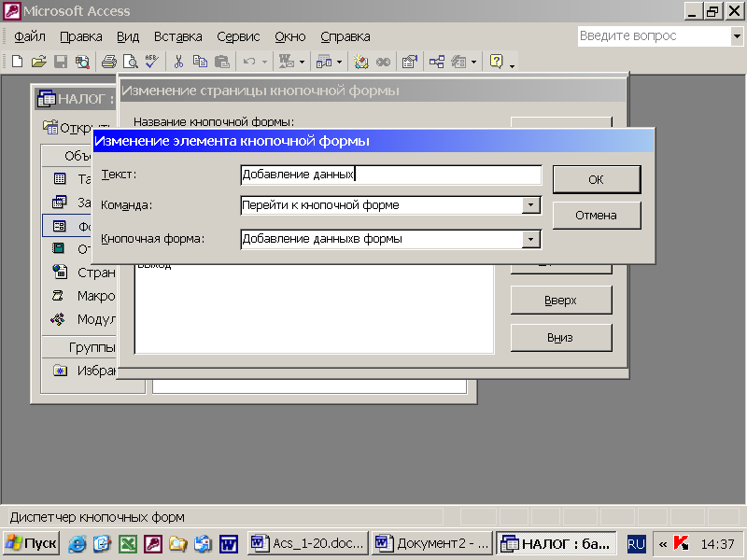The width and height of the screenshot is (747, 560).
Task: Expand the Analyze dropdown arrow
Action: pyautogui.click(x=340, y=62)
